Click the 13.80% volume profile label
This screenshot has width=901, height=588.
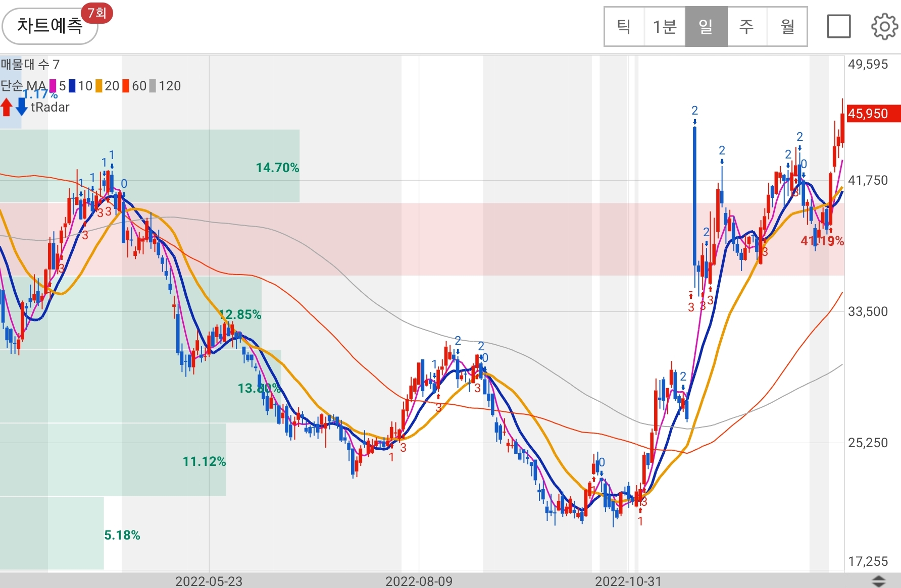tap(259, 388)
